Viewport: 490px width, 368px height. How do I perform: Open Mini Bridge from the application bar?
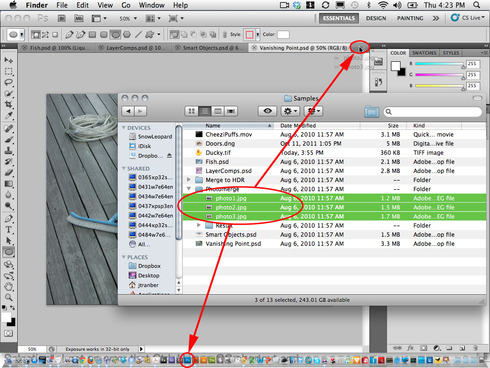(79, 18)
